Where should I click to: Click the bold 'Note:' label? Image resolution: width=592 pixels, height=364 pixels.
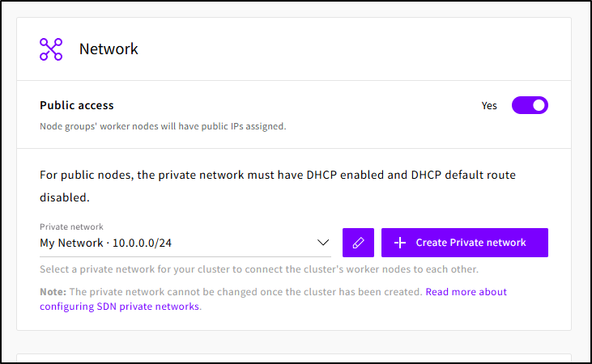[x=53, y=291]
